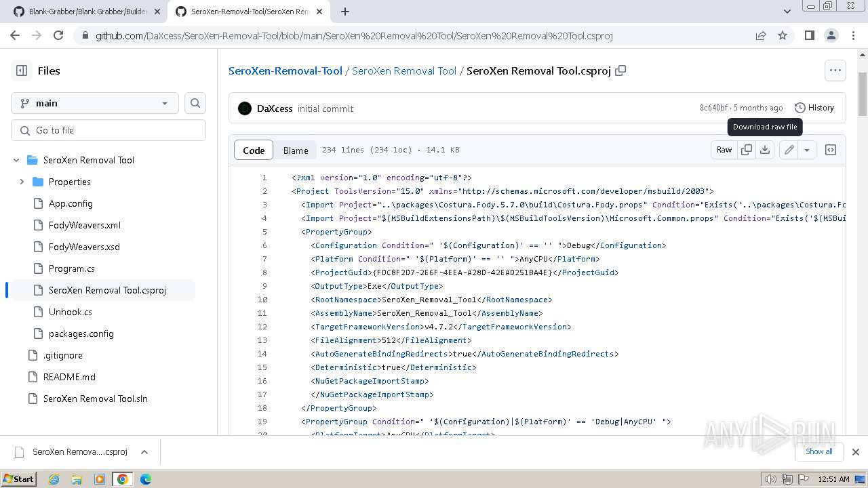The width and height of the screenshot is (868, 488).
Task: Copy raw file contents icon
Action: pyautogui.click(x=747, y=150)
